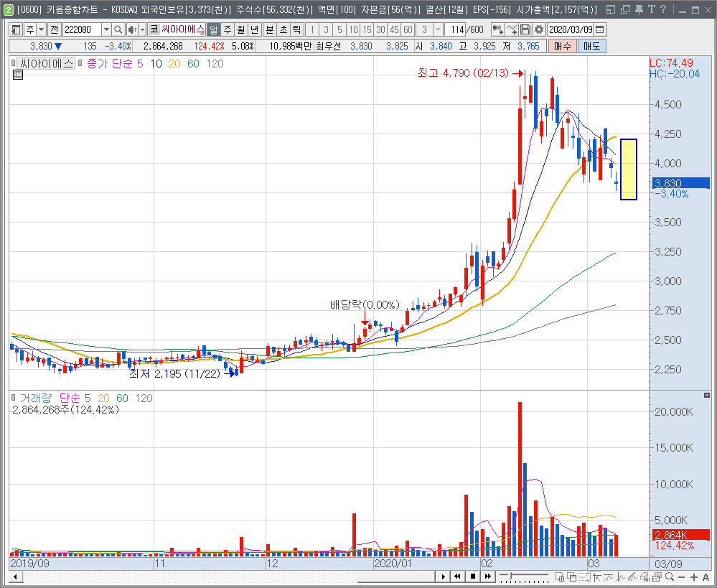The height and width of the screenshot is (588, 717).
Task: Click the 씨아이에스 chart legend label
Action: coord(46,63)
